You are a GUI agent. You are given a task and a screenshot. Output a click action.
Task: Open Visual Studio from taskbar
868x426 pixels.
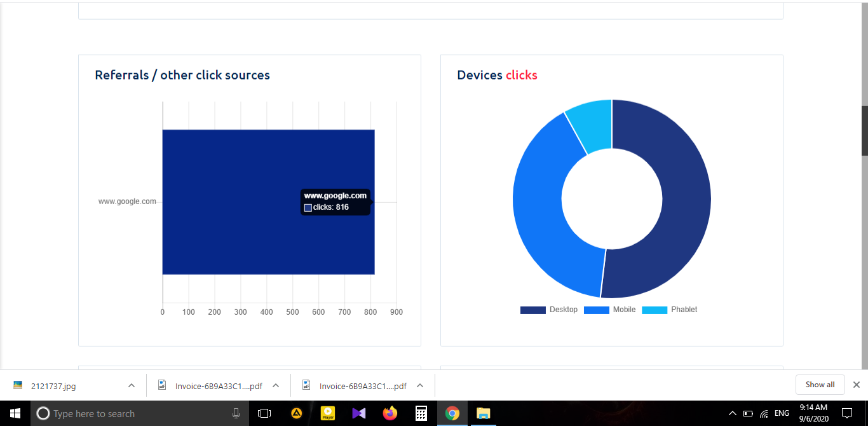click(358, 413)
